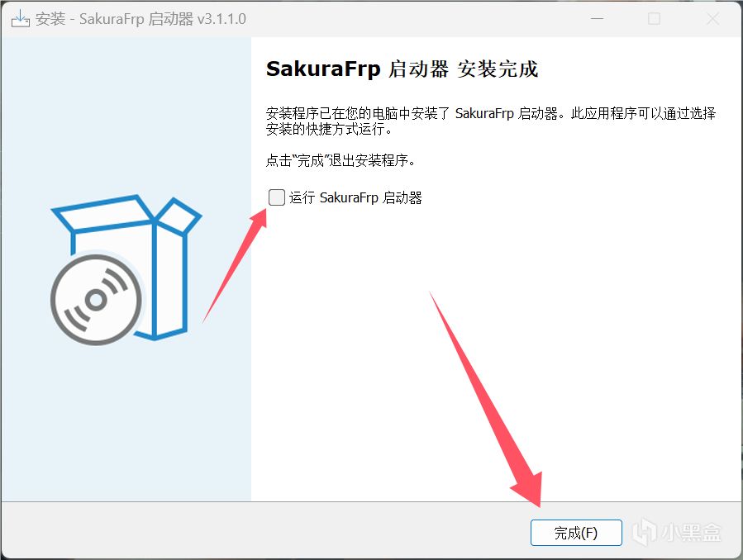The image size is (743, 560).
Task: Click the 运行 SakuraFrp 启动器 label text
Action: click(355, 198)
